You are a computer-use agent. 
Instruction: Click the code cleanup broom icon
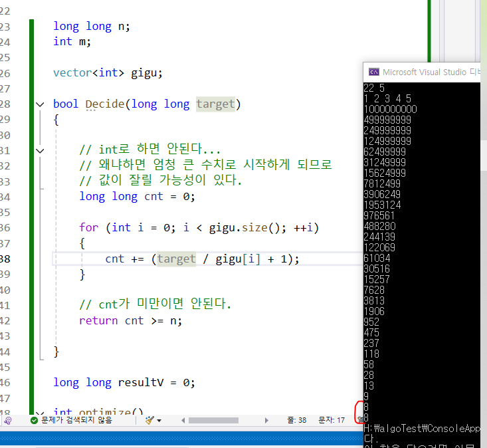pyautogui.click(x=149, y=420)
